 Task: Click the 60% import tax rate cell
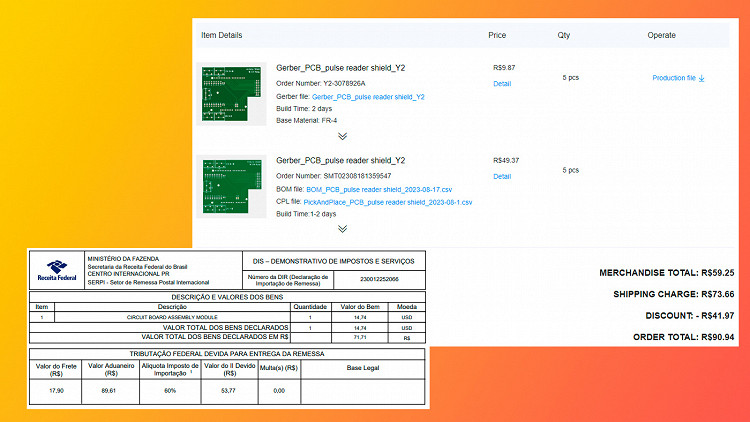coord(168,391)
